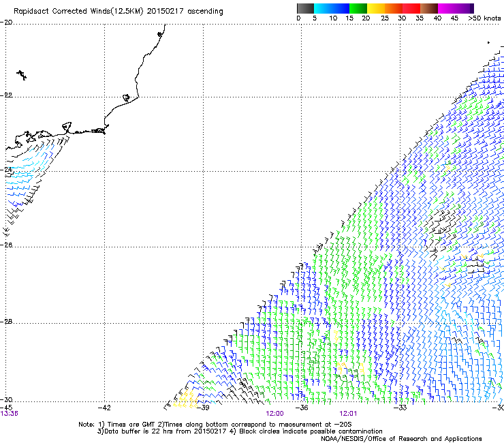Click the '40' legend scale label

pyautogui.click(x=437, y=18)
